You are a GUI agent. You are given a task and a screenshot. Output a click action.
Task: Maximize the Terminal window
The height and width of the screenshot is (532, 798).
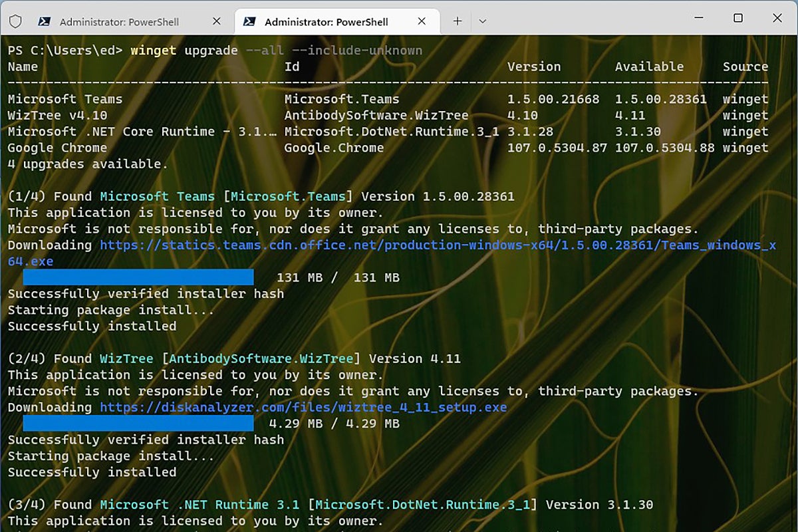point(738,18)
